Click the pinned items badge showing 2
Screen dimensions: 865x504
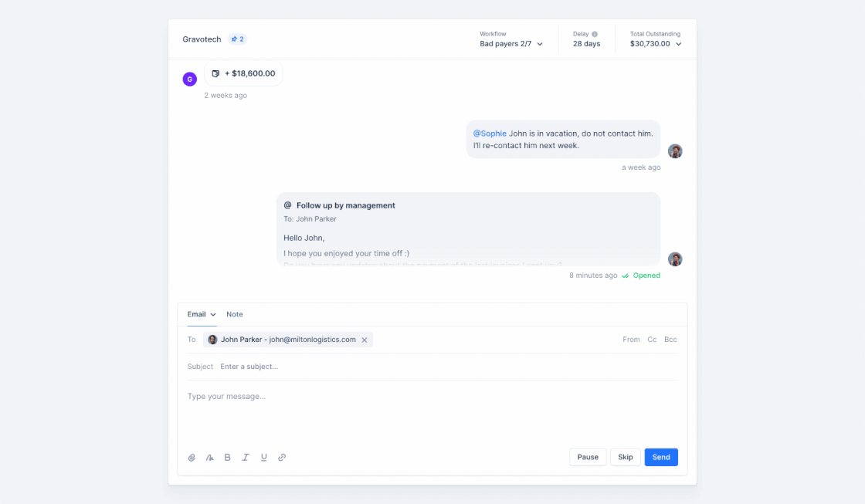238,39
